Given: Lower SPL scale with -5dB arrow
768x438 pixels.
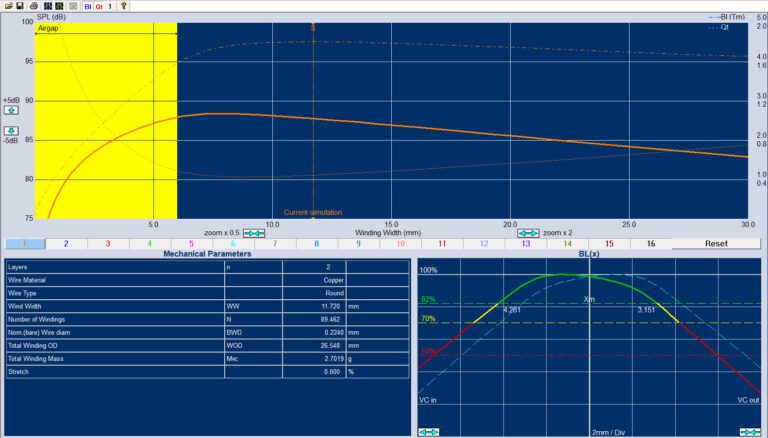Looking at the screenshot, I should click(11, 130).
